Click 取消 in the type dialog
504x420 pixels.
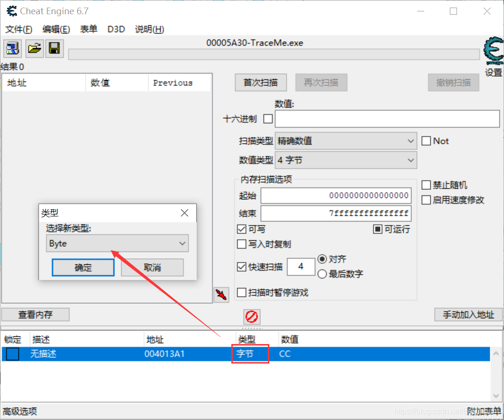click(x=152, y=268)
